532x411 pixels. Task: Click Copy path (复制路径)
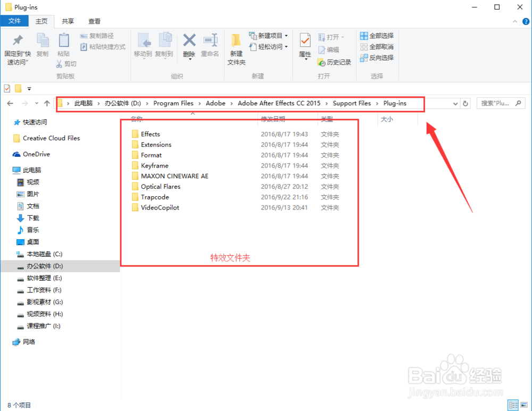tap(97, 36)
